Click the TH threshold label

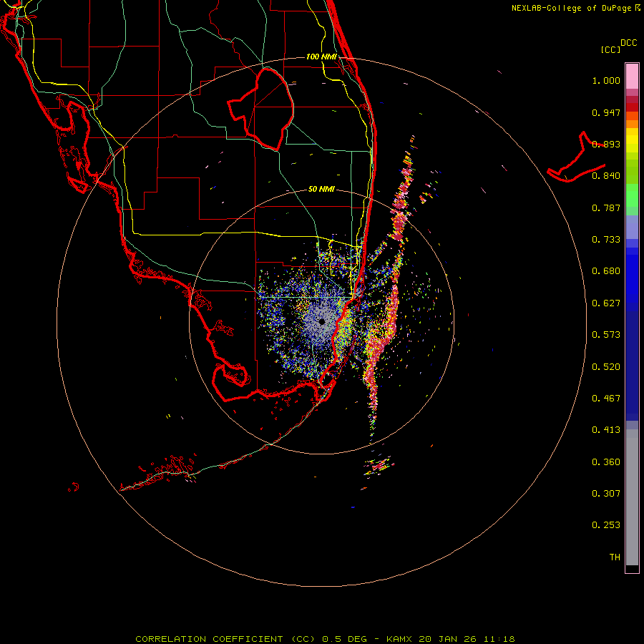pos(615,557)
